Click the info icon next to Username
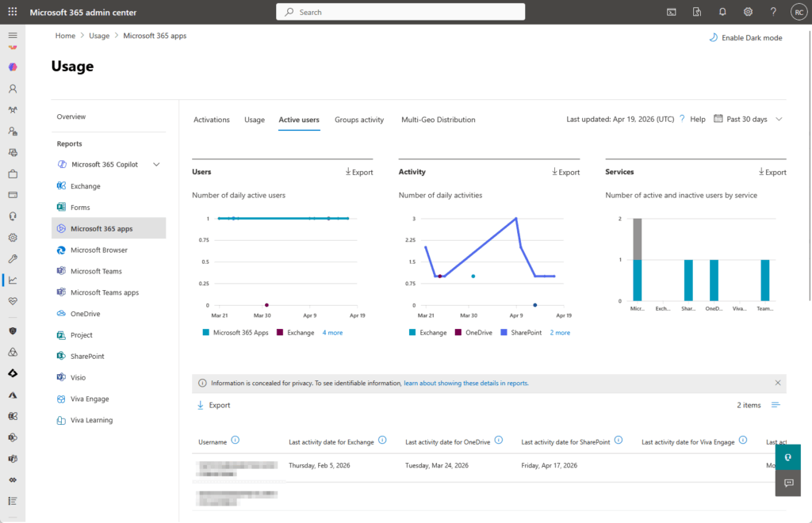This screenshot has width=812, height=523. 235,441
